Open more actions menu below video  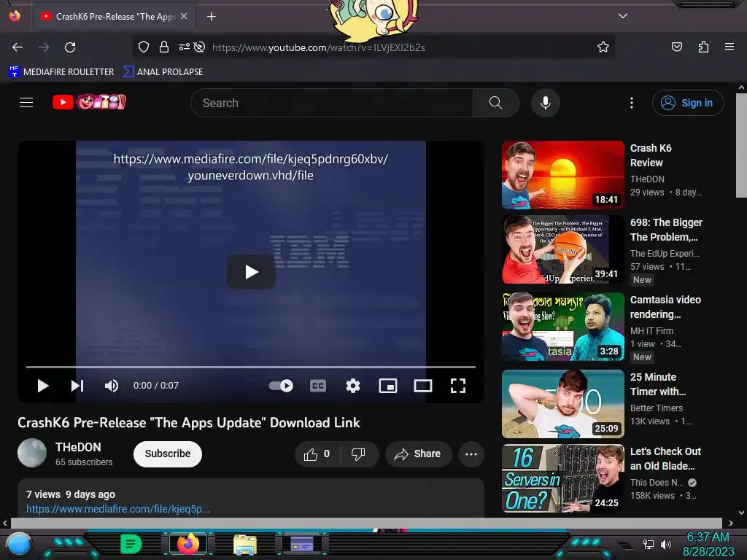click(x=471, y=454)
